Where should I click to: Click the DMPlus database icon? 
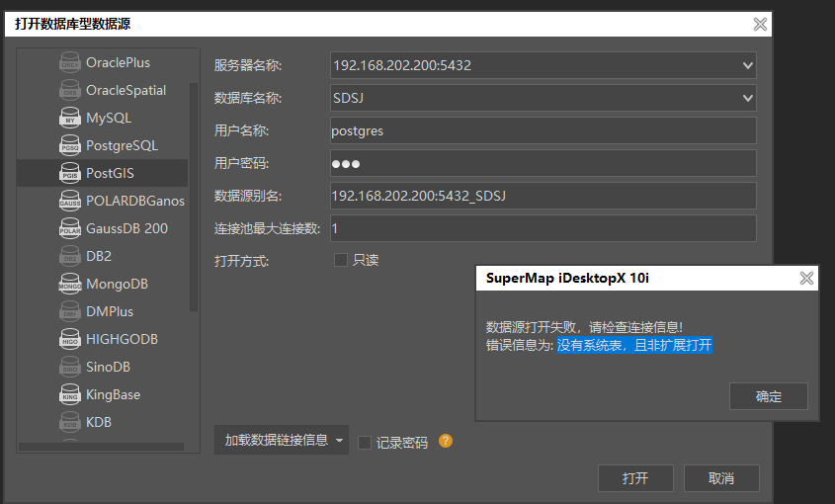pos(70,311)
